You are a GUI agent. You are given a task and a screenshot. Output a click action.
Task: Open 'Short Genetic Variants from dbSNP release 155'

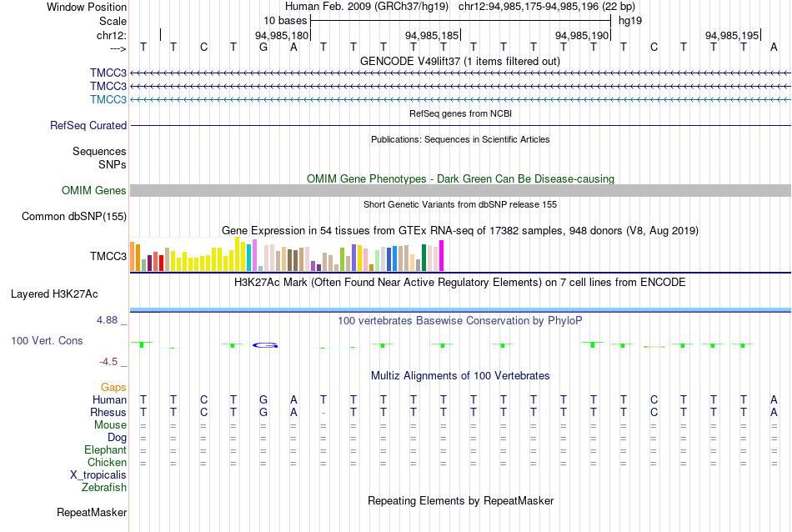pyautogui.click(x=460, y=204)
